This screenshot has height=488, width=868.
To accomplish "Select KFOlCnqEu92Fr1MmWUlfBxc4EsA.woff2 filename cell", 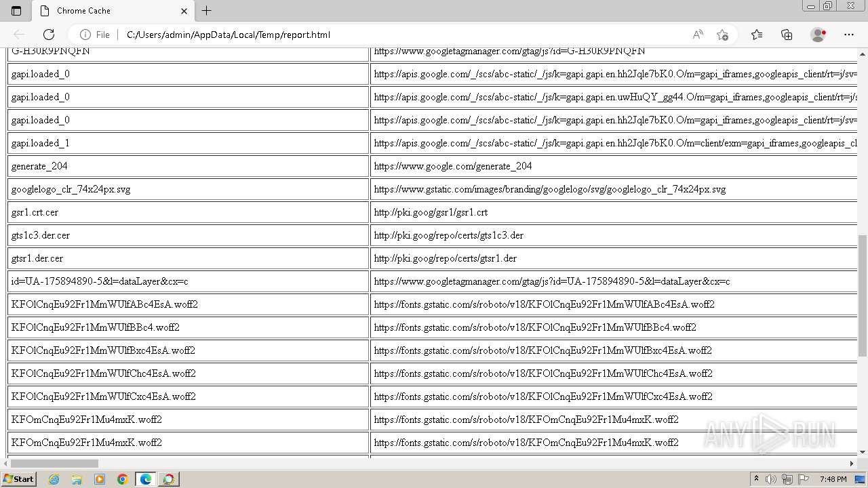I will pos(188,350).
